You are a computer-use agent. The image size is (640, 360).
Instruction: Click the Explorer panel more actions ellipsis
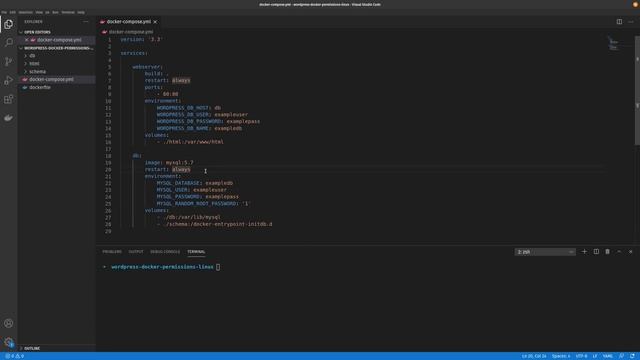pyautogui.click(x=85, y=22)
